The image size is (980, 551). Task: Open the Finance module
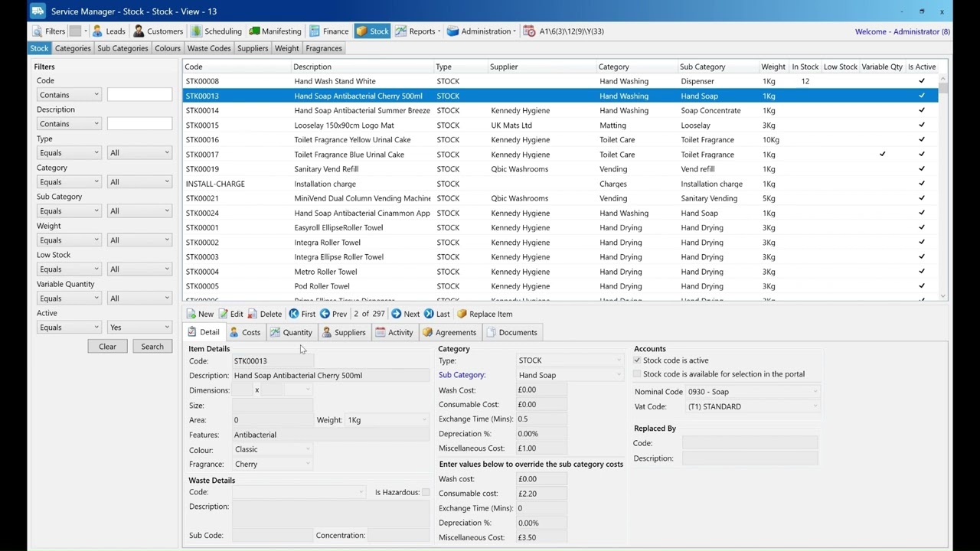tap(328, 31)
